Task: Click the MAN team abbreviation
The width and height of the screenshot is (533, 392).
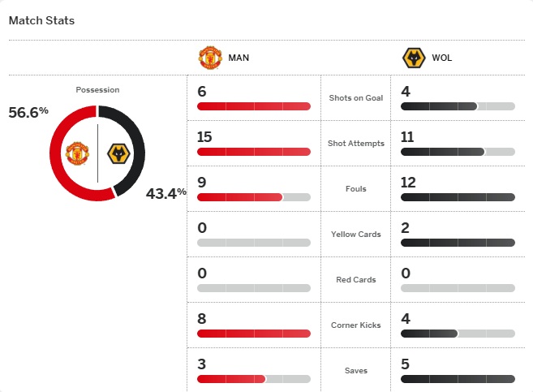Action: pos(239,58)
